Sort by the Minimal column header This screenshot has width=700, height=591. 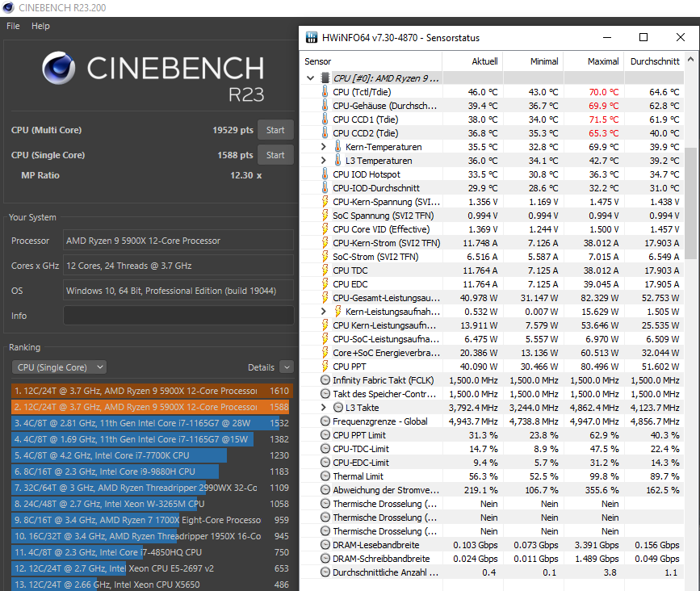tap(533, 61)
